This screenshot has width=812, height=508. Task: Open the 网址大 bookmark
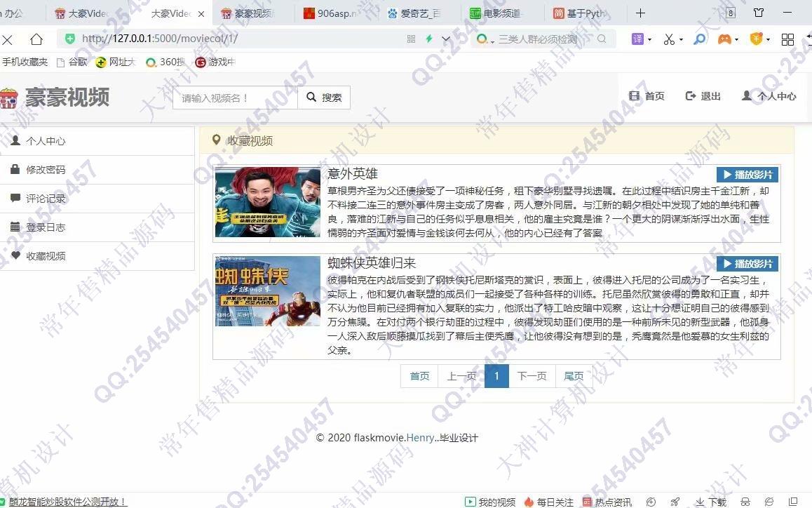(x=116, y=62)
